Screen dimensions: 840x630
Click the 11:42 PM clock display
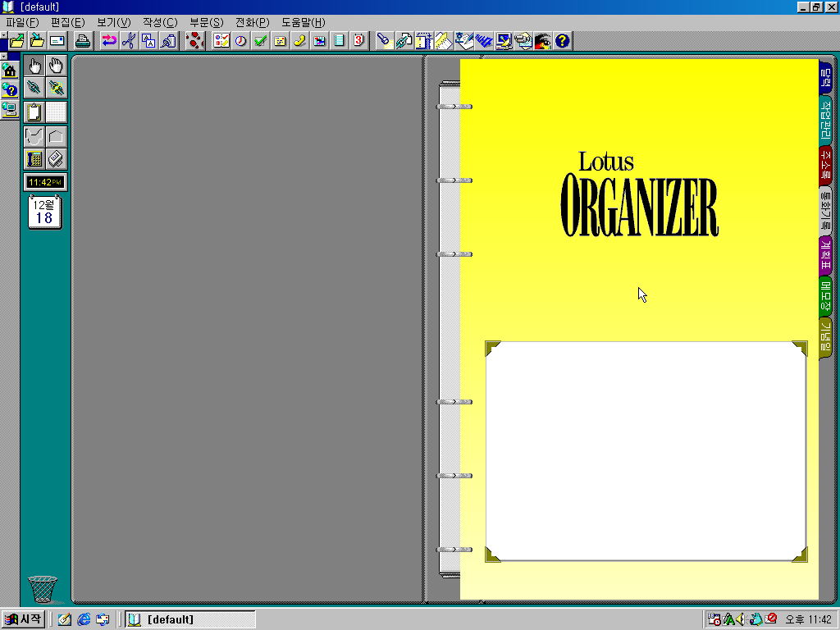click(45, 182)
